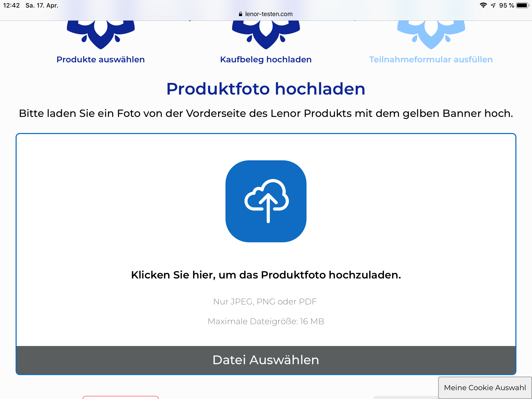Tap the battery icon in status bar
The image size is (532, 399).
523,5
